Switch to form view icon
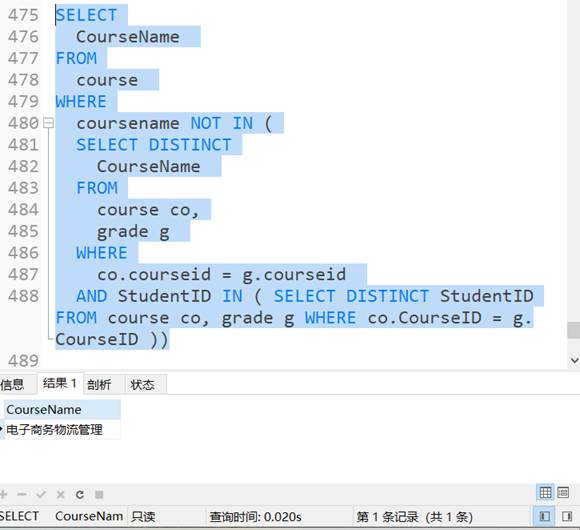Image resolution: width=580 pixels, height=530 pixels. (x=563, y=493)
